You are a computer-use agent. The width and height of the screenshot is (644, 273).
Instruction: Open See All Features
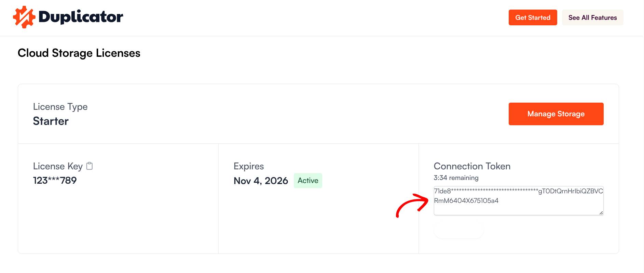pyautogui.click(x=592, y=17)
